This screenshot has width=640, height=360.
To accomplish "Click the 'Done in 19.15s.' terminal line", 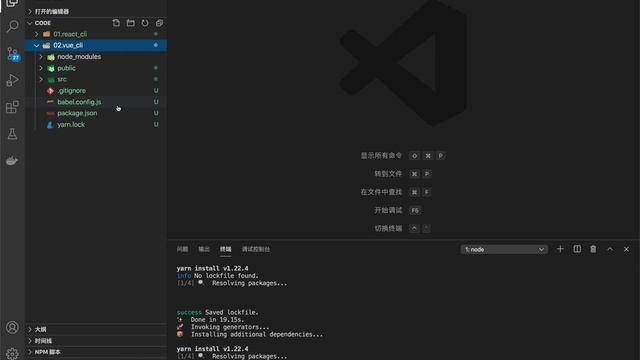I will pos(210,320).
